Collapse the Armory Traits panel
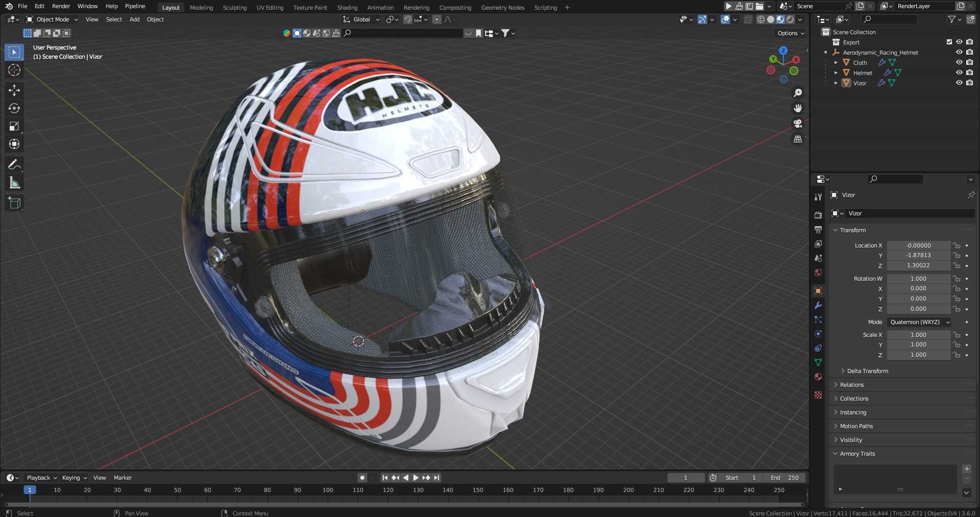The image size is (980, 517). coord(857,454)
